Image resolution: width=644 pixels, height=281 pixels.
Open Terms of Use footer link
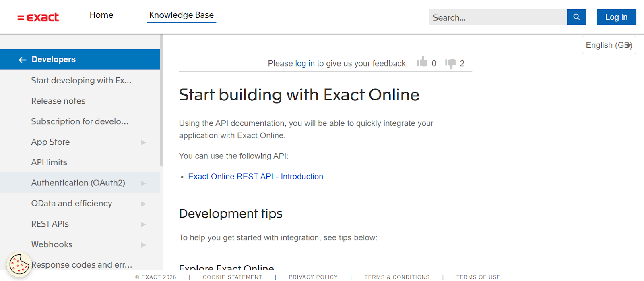click(x=478, y=277)
